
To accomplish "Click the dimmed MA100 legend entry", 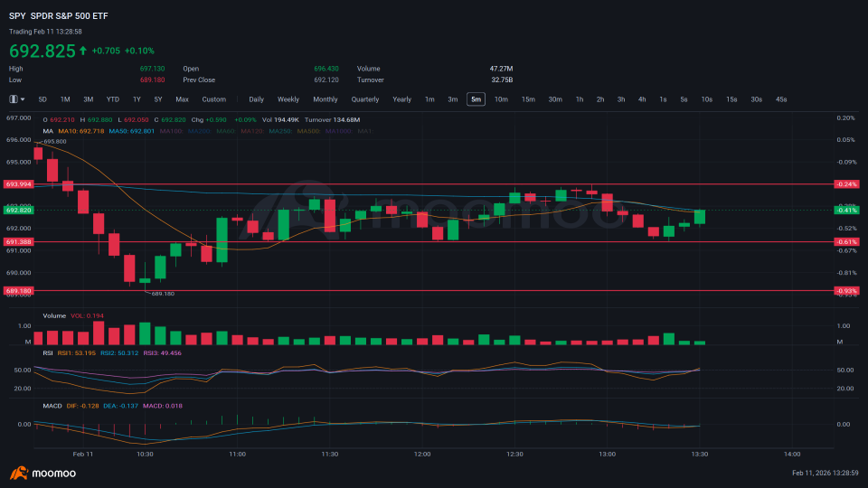I will pos(171,132).
